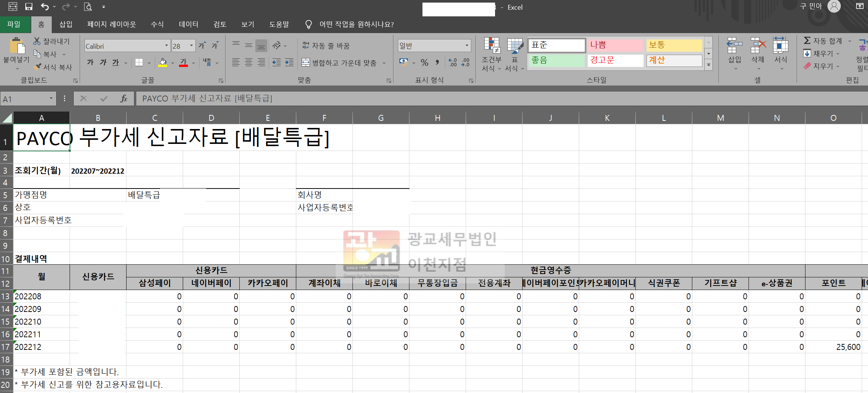Toggle bottom vertical align
The height and width of the screenshot is (393, 868).
(261, 46)
